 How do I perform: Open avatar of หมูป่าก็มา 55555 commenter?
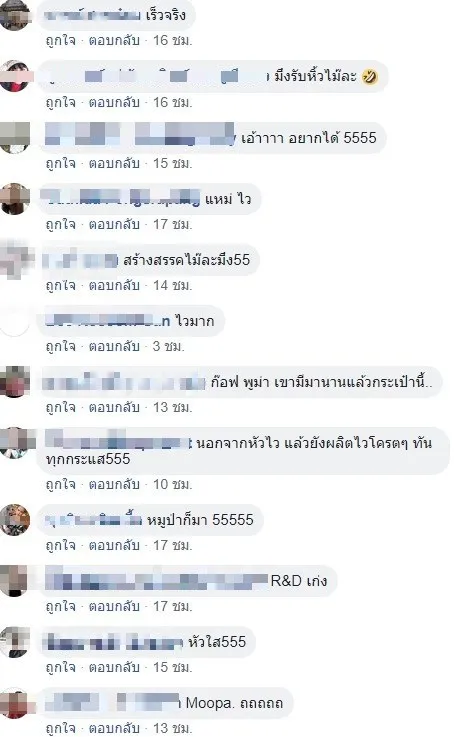(x=15, y=520)
